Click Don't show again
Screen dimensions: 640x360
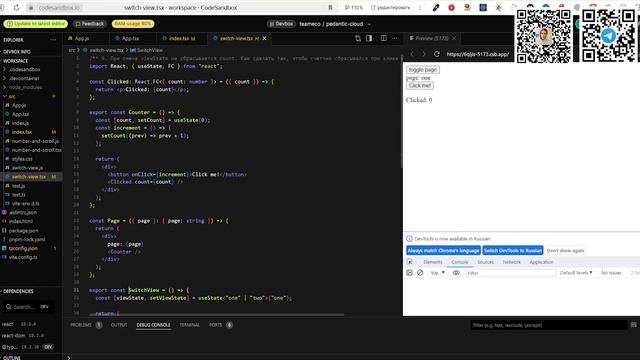coord(565,250)
